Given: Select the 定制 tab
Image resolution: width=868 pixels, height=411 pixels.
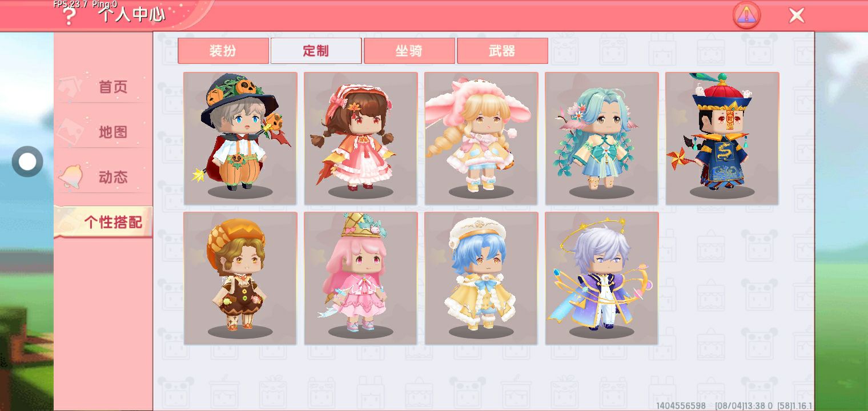Looking at the screenshot, I should [316, 51].
